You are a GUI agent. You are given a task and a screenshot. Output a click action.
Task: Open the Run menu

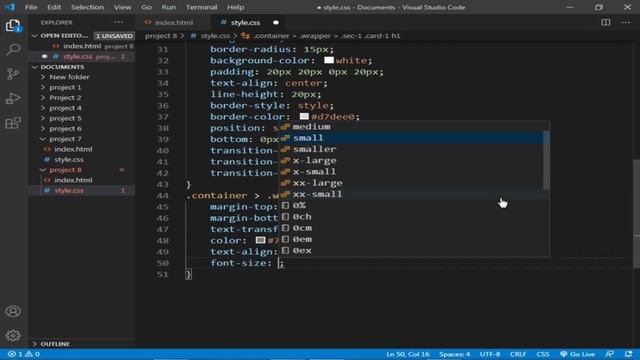pos(169,7)
